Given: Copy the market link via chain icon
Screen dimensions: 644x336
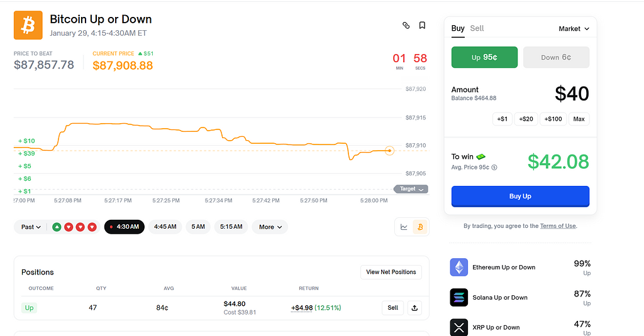Looking at the screenshot, I should click(x=406, y=26).
